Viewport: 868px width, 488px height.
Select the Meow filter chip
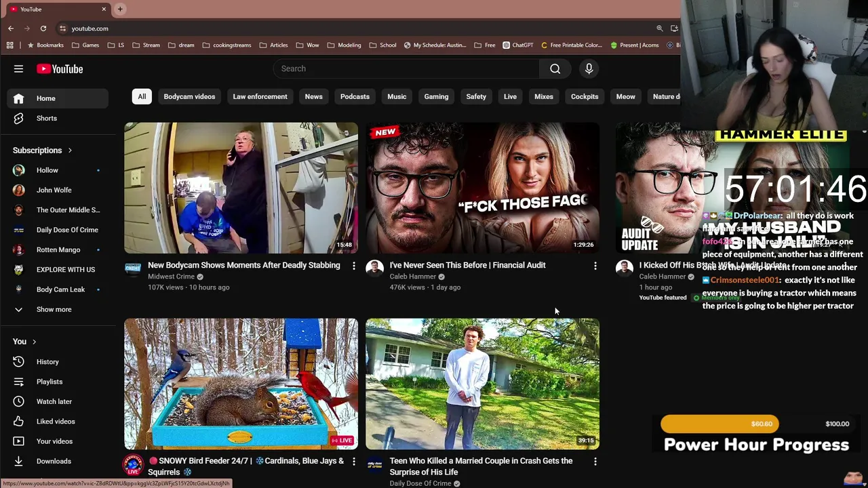pyautogui.click(x=625, y=96)
